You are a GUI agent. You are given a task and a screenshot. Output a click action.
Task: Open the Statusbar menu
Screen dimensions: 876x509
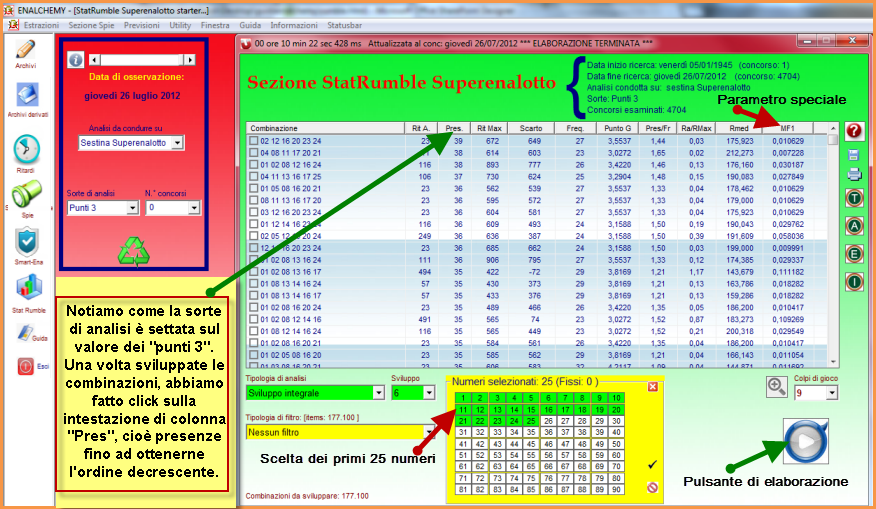pos(344,25)
